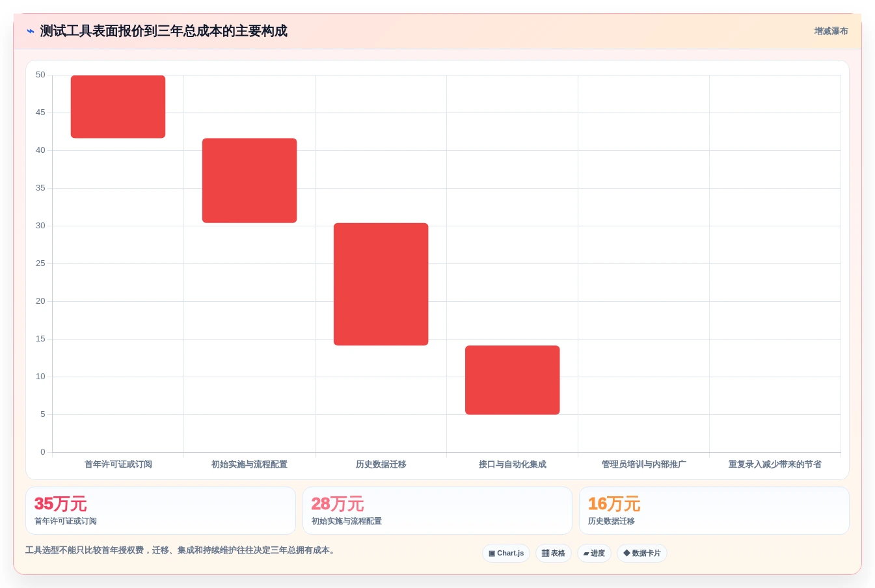Select the 初始实施与流程配置 waterfall bar
The width and height of the screenshot is (875, 588).
point(249,180)
